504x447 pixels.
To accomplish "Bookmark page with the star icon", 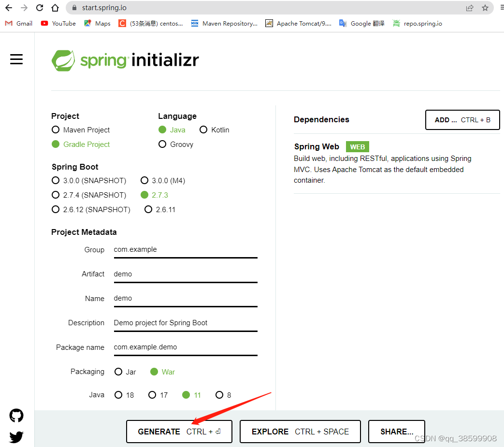I will click(485, 8).
